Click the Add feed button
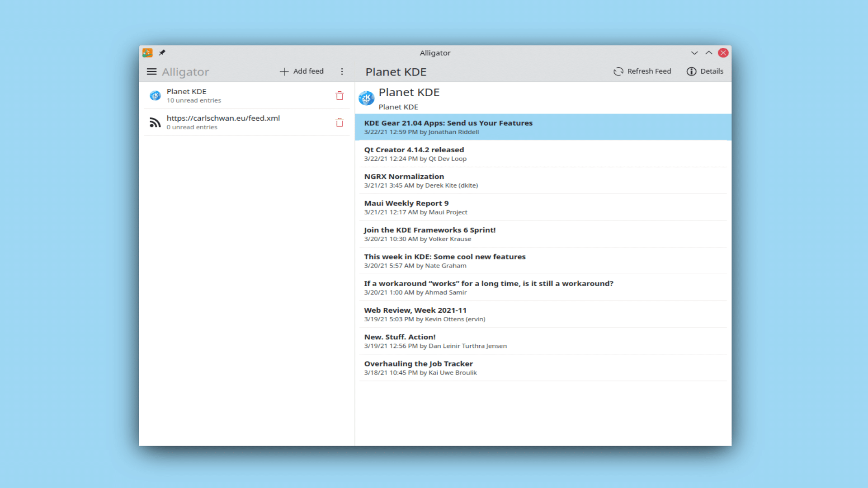 tap(302, 71)
